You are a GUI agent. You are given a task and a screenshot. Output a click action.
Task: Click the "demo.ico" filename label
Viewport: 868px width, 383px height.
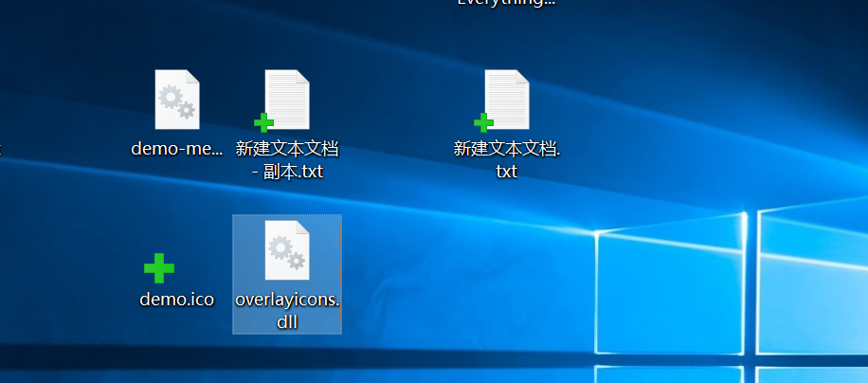pos(177,300)
